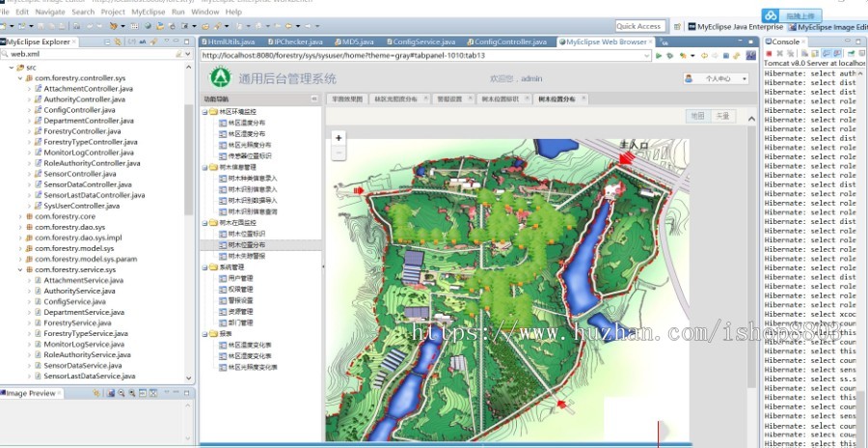
Task: Collapse com.forestry.controller.sys package node
Action: (20, 78)
